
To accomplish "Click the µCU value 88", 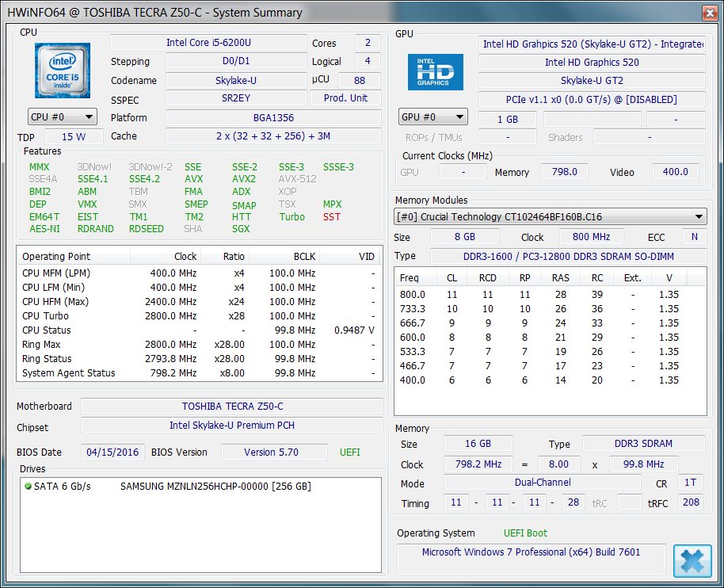I will [360, 80].
